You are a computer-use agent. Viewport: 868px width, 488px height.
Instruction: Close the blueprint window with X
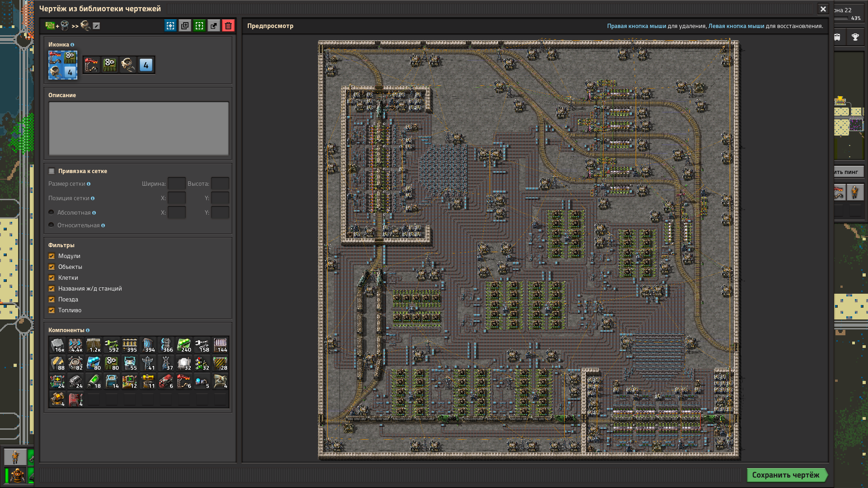pyautogui.click(x=823, y=9)
